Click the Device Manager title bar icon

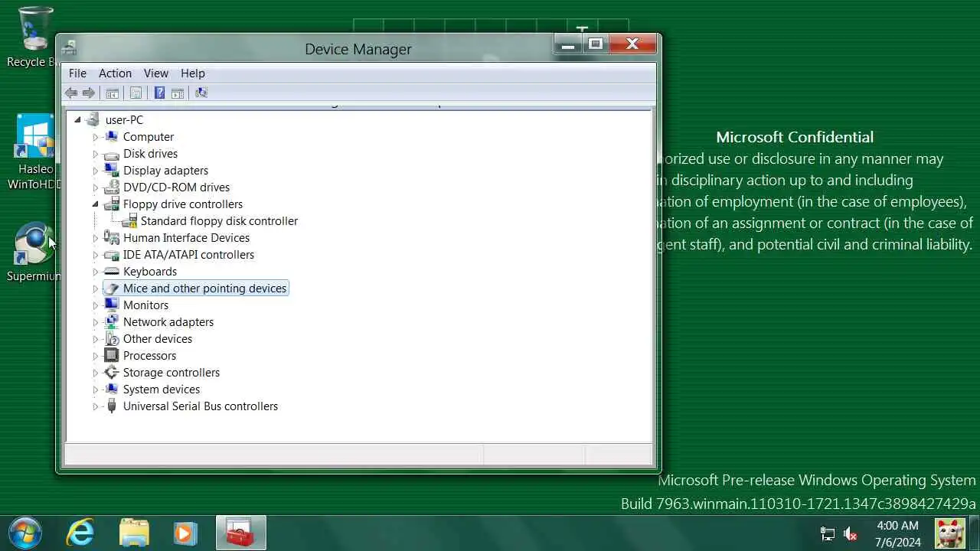pos(69,47)
